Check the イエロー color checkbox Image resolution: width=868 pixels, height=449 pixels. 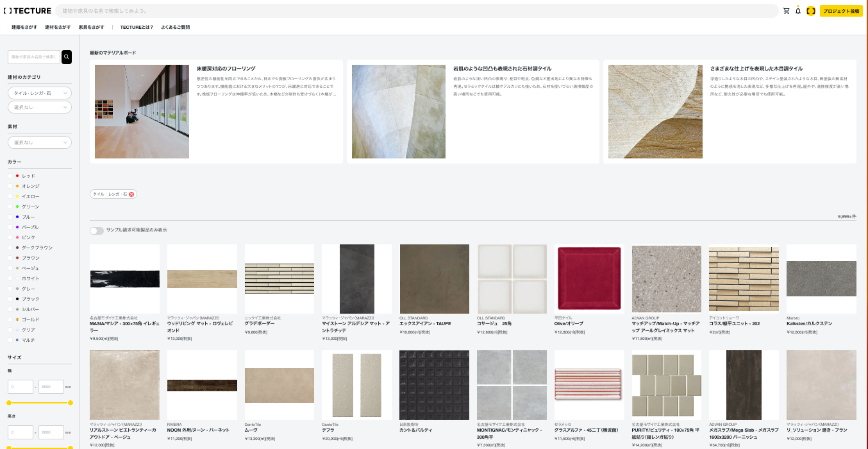(x=10, y=196)
